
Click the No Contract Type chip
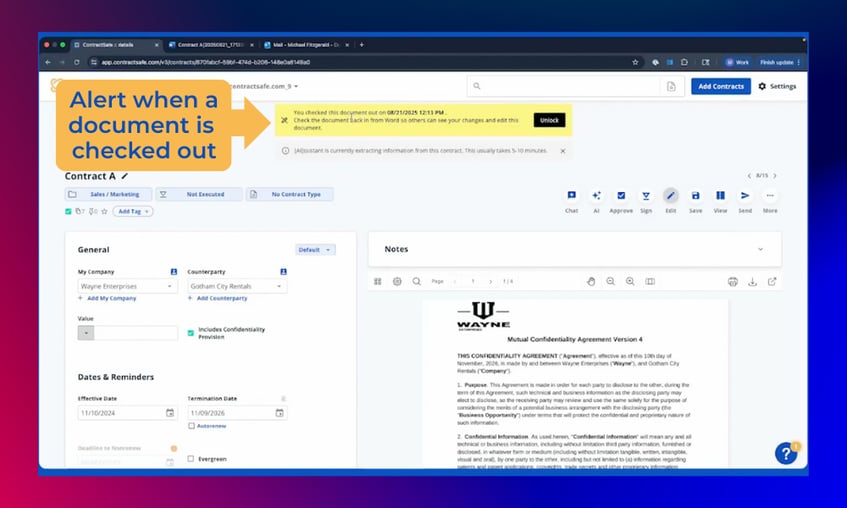[x=290, y=195]
